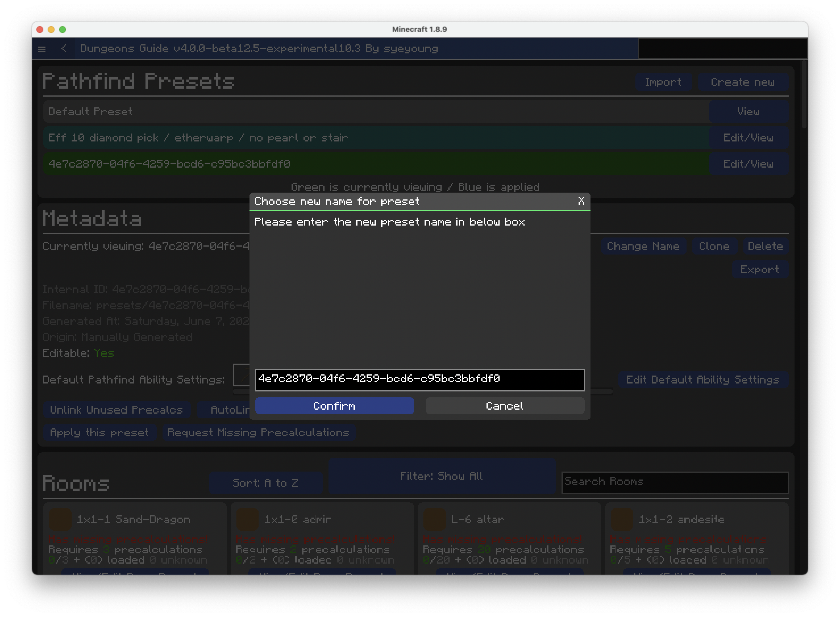This screenshot has height=617, width=840.
Task: Click the 1x1-2 andesite room icon
Action: [x=622, y=519]
